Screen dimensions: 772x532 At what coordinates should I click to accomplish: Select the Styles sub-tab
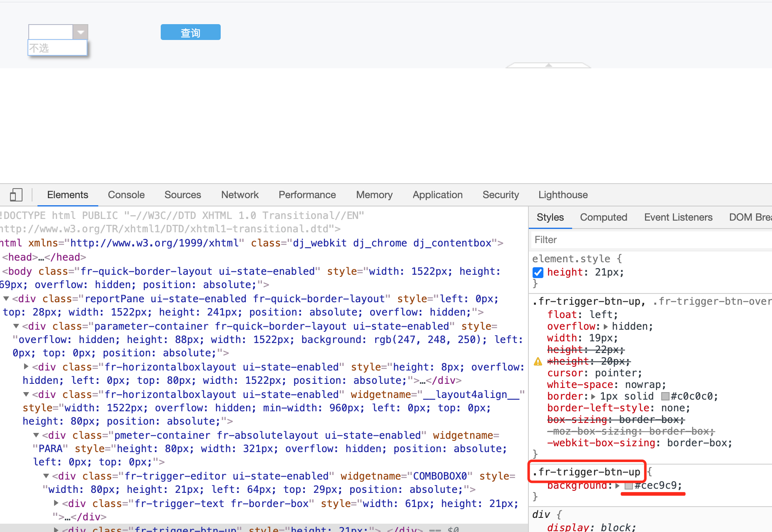point(550,217)
